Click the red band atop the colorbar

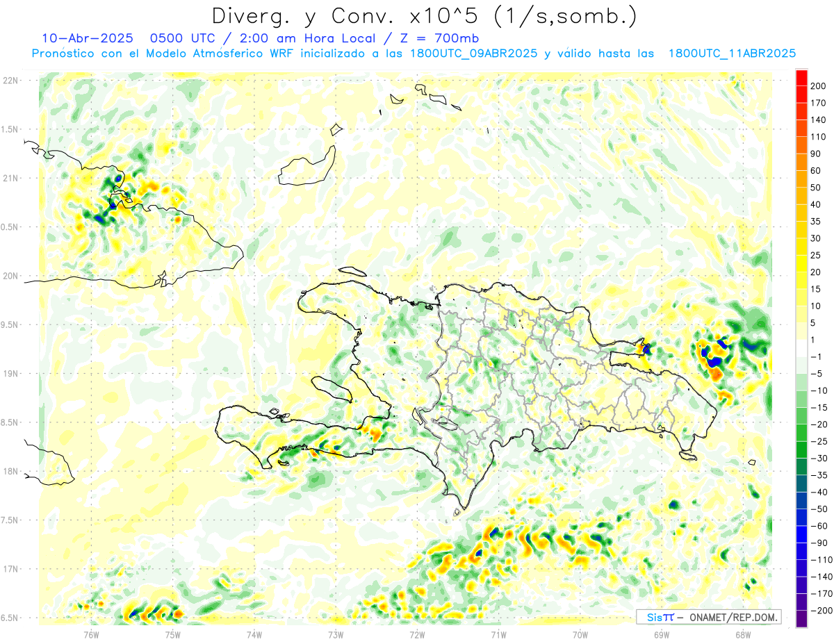pos(801,77)
